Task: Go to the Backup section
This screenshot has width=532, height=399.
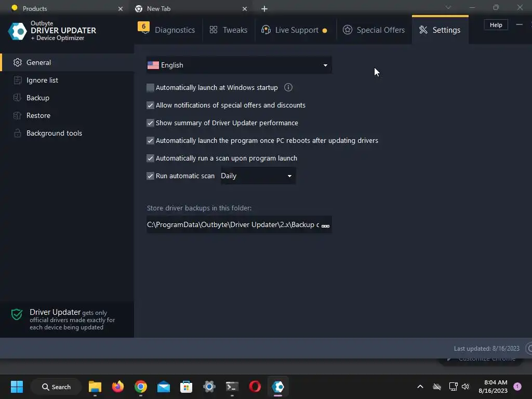Action: 67,98
